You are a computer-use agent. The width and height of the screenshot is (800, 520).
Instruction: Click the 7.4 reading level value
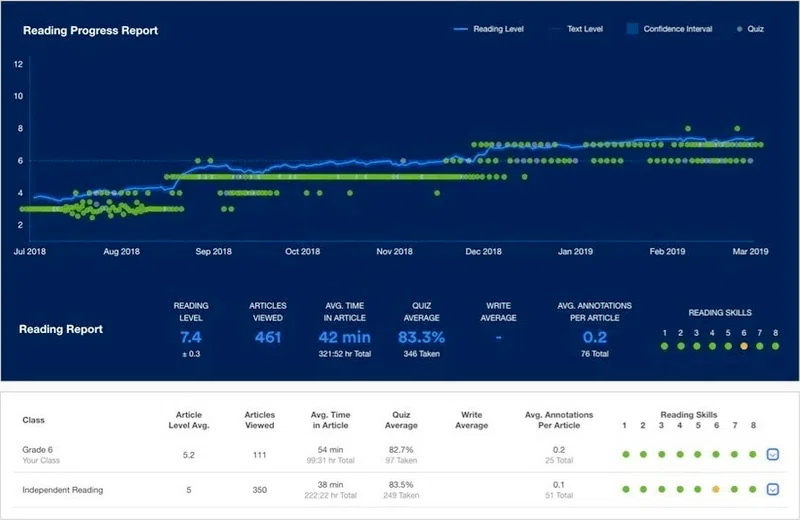191,337
